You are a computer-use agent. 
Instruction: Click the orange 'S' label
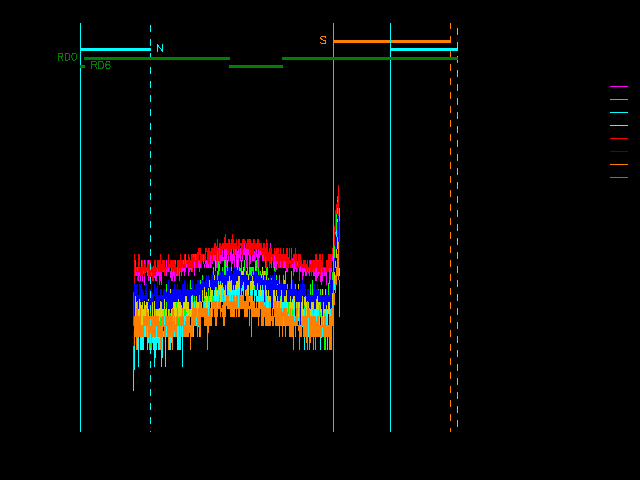(323, 40)
